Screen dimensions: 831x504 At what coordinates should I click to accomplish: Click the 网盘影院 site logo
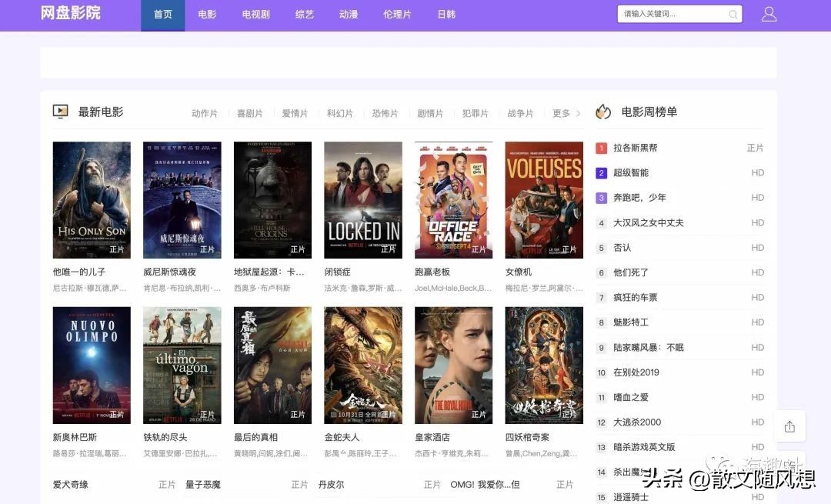tap(71, 14)
